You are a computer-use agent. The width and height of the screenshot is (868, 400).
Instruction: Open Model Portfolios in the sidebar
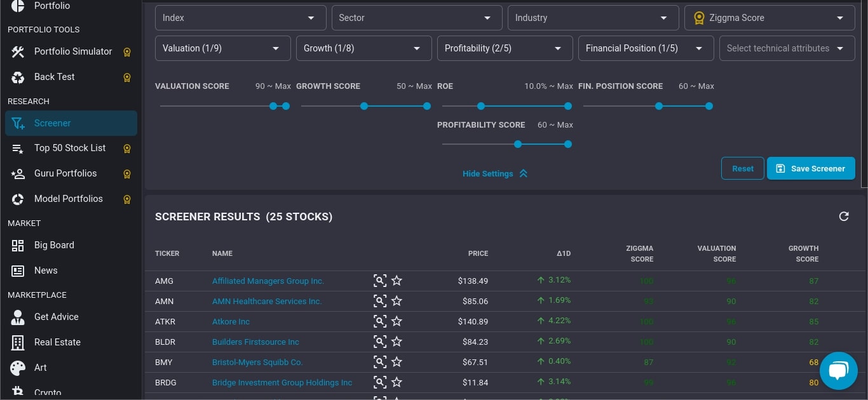(x=68, y=199)
